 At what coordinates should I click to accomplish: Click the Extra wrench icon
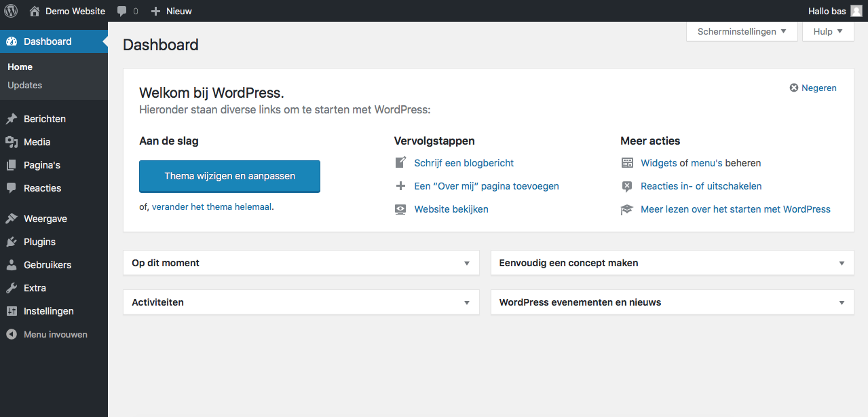[x=12, y=288]
